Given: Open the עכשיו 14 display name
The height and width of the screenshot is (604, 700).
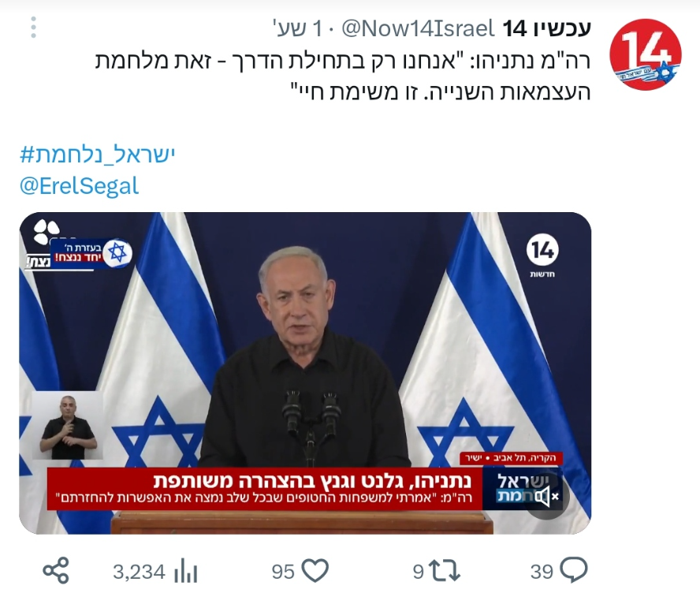Looking at the screenshot, I should click(547, 29).
